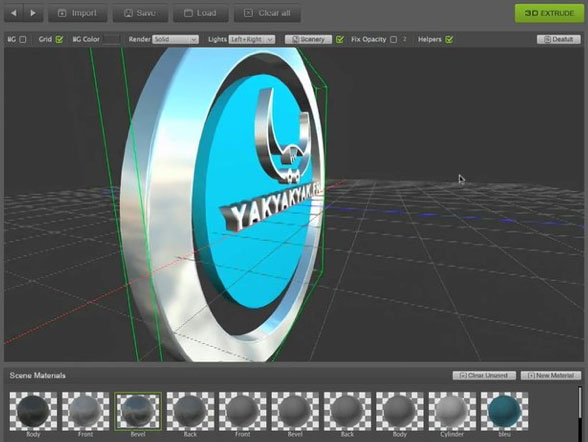The height and width of the screenshot is (442, 588).
Task: Disable the Grid checkbox
Action: [59, 39]
